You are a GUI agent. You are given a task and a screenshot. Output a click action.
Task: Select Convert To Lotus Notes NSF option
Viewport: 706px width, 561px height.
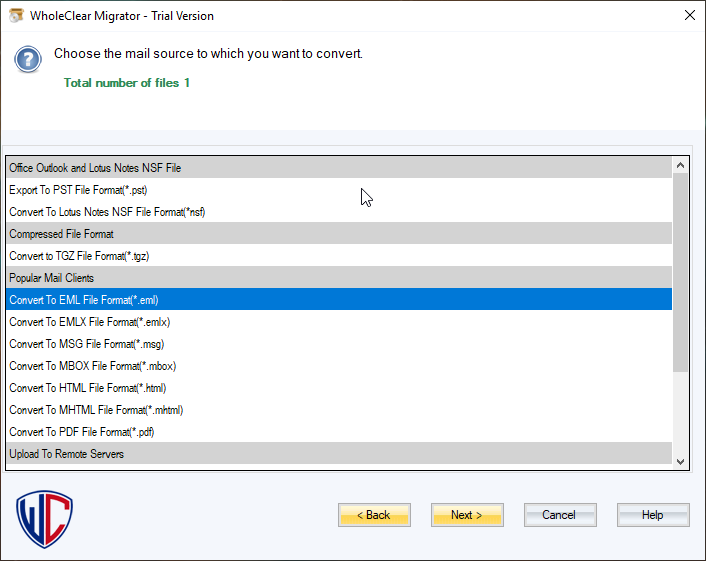pos(107,212)
